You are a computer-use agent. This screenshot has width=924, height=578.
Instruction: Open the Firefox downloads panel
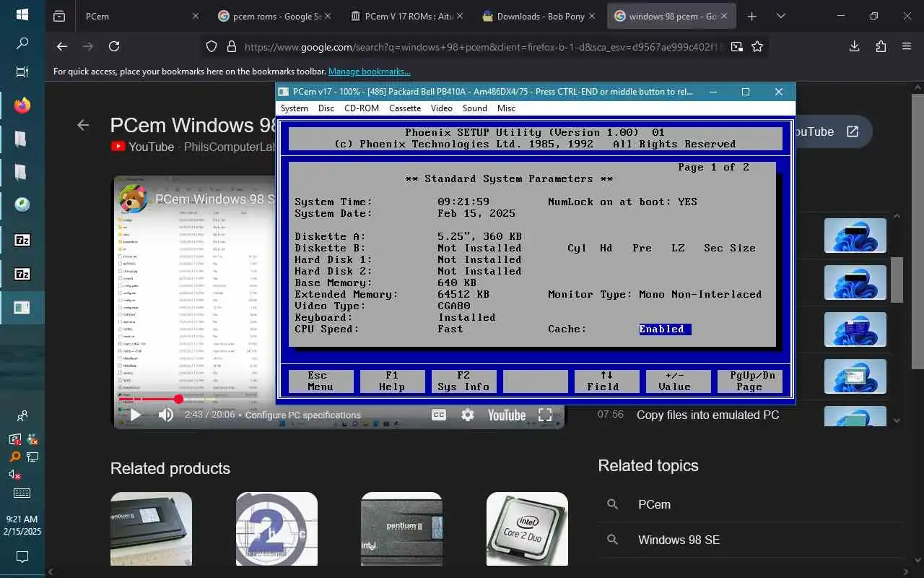(x=855, y=46)
